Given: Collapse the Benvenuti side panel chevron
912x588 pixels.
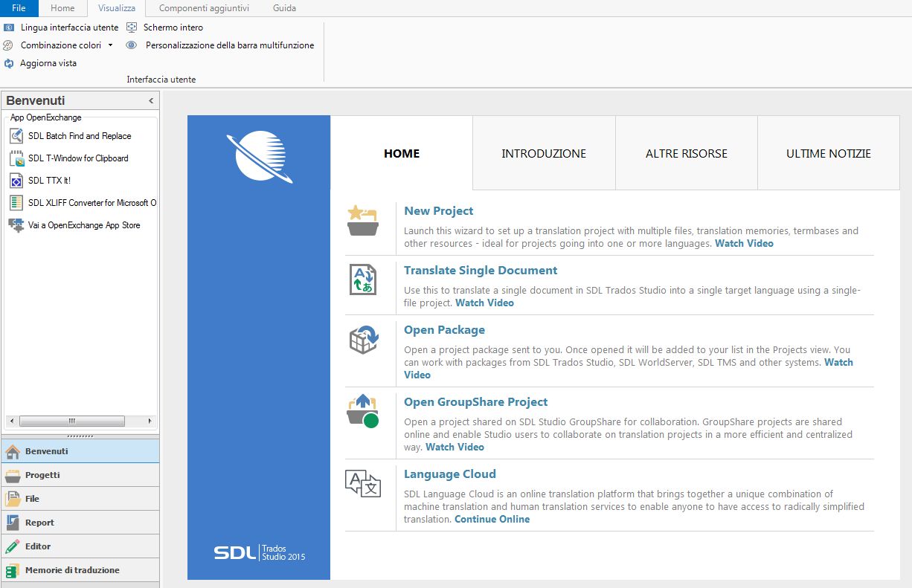Looking at the screenshot, I should tap(151, 100).
